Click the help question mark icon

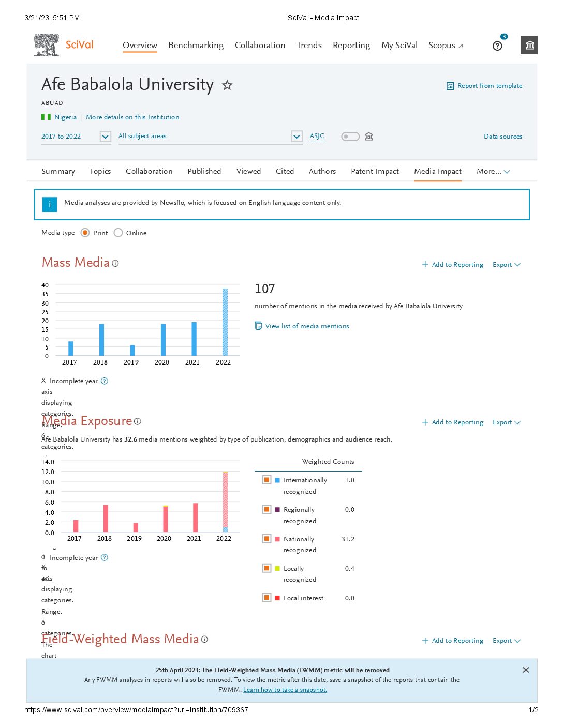(x=497, y=46)
